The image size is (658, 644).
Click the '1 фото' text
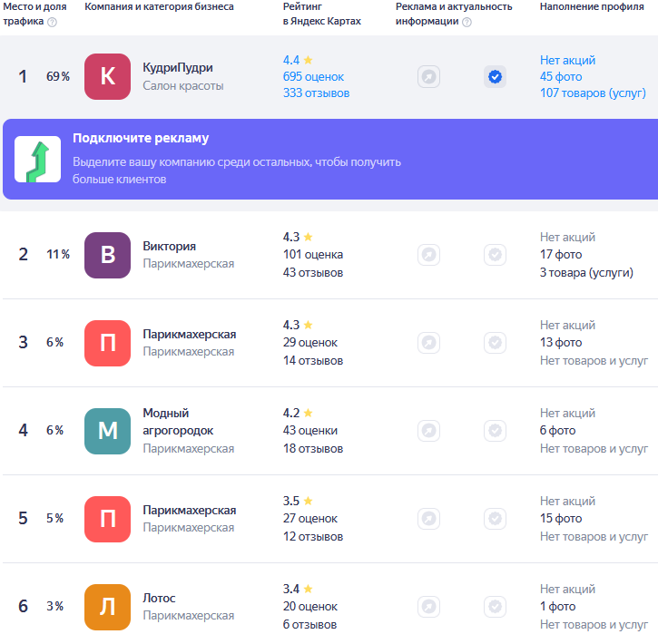[x=557, y=607]
